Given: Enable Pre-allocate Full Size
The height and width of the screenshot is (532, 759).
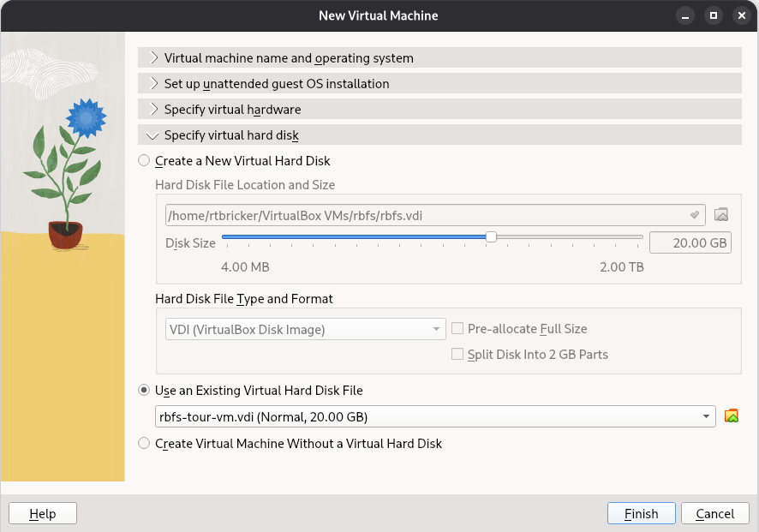Looking at the screenshot, I should click(457, 328).
